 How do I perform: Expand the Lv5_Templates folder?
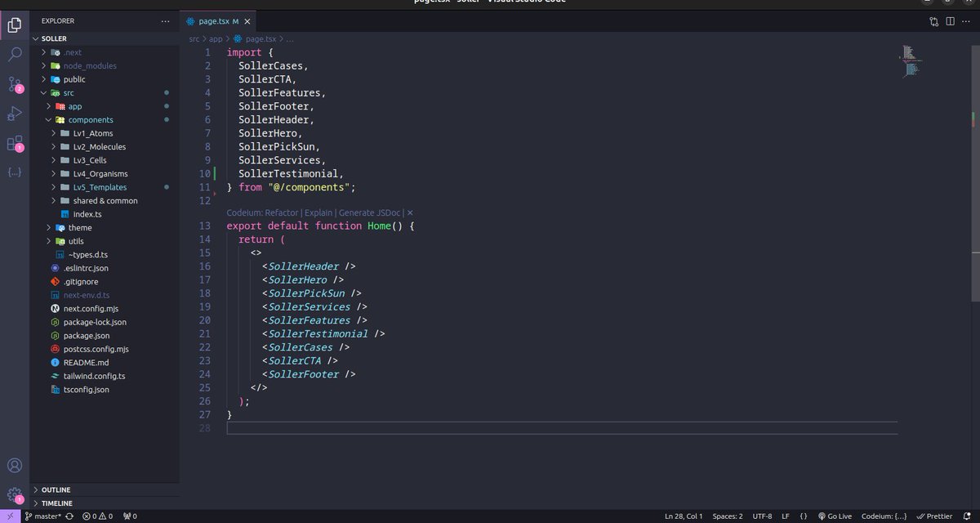[x=105, y=187]
